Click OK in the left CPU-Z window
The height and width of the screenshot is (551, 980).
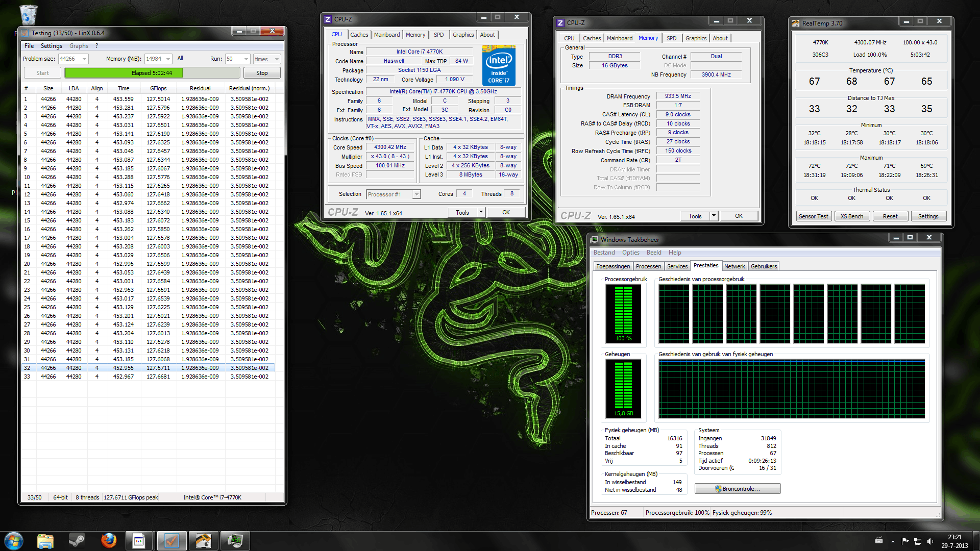506,212
